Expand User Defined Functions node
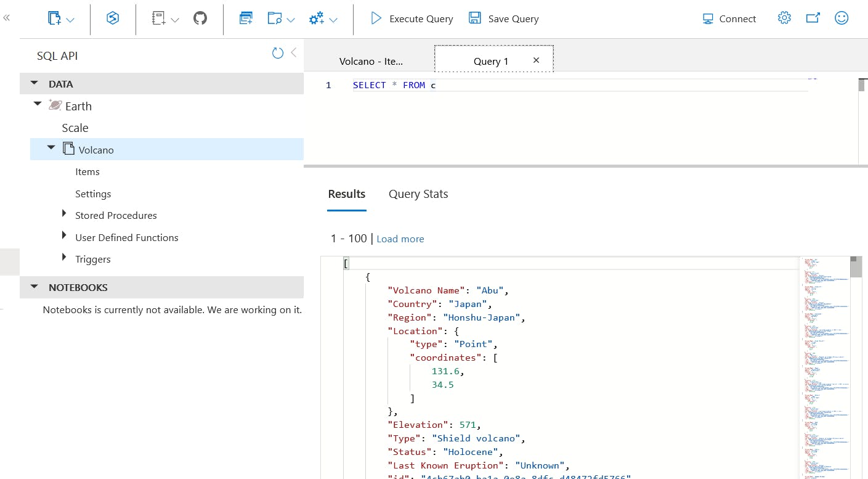The image size is (868, 479). (x=64, y=236)
